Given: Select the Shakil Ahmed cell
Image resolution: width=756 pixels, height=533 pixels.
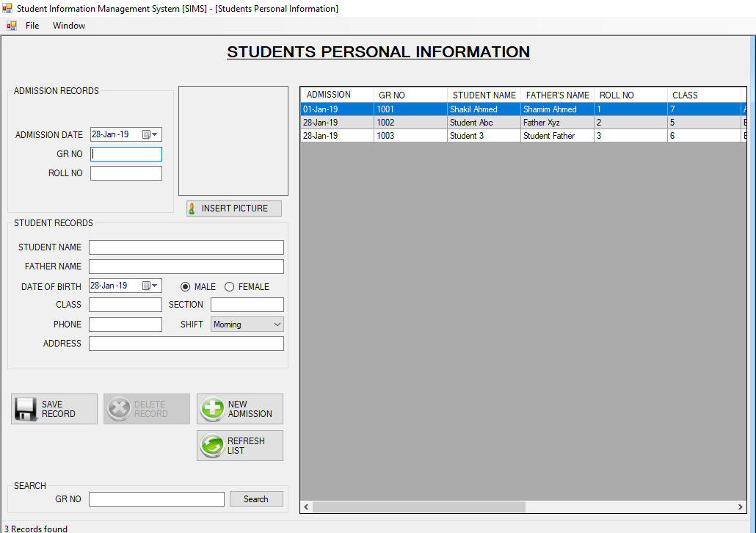Looking at the screenshot, I should (484, 109).
